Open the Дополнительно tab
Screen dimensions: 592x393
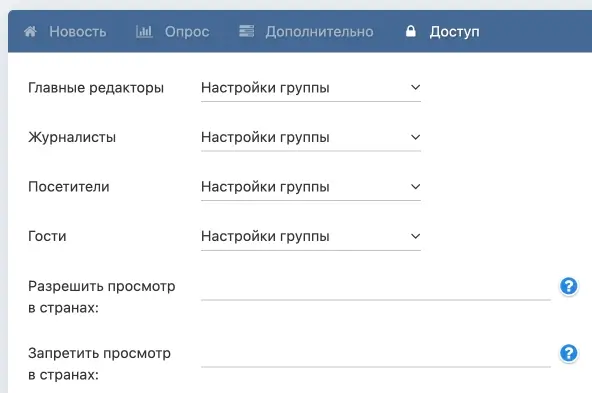tap(319, 32)
